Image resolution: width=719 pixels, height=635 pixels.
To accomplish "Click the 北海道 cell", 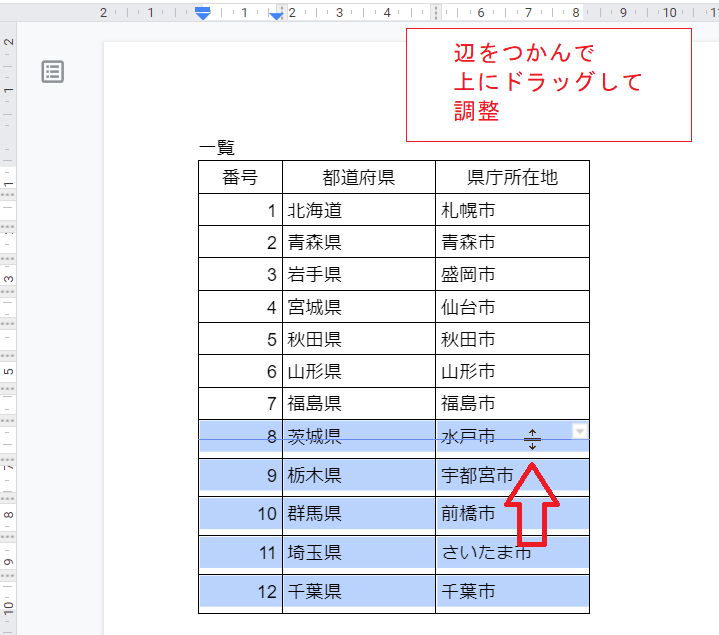I will [359, 210].
